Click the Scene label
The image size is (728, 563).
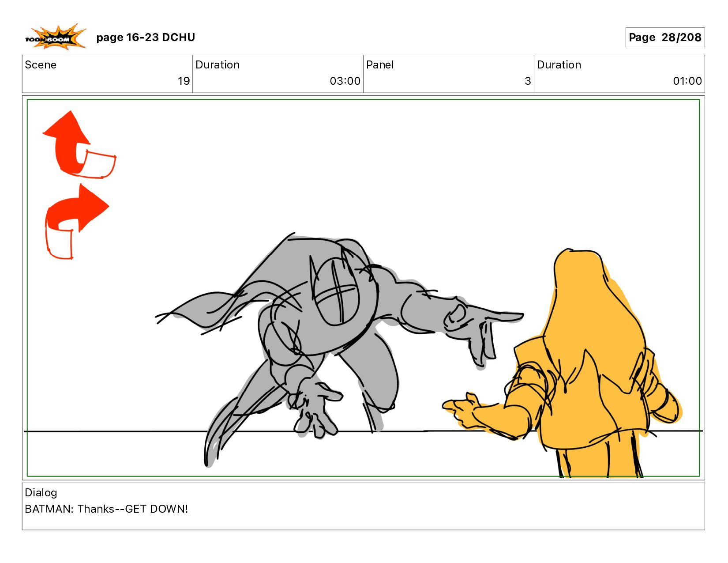click(x=41, y=65)
